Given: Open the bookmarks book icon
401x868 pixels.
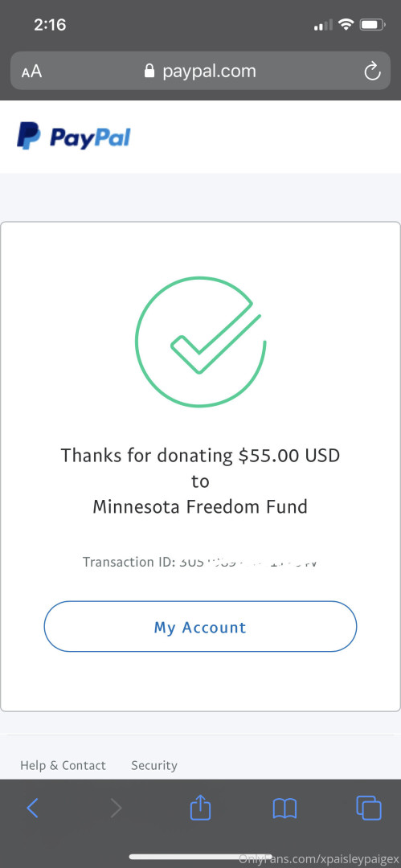Looking at the screenshot, I should click(x=284, y=809).
